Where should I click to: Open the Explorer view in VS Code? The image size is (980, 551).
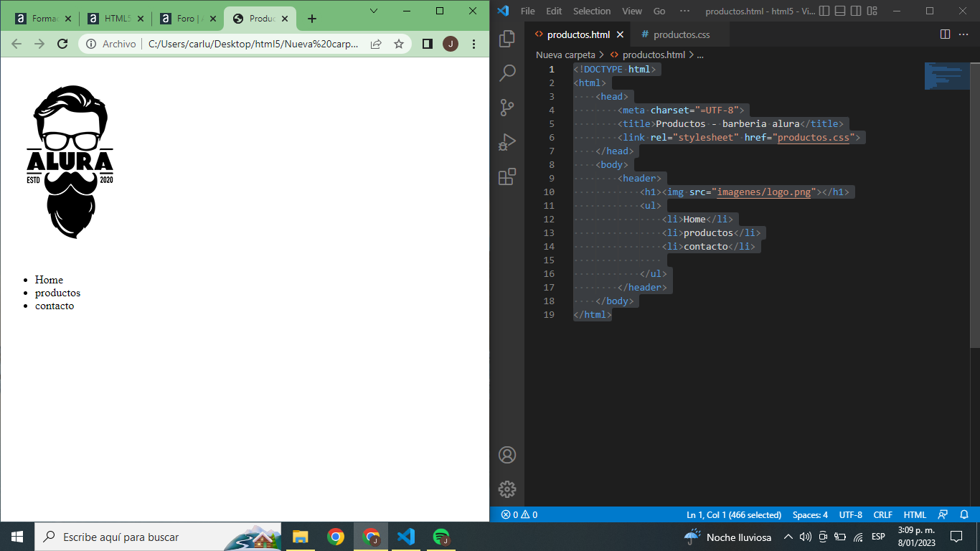(x=507, y=39)
